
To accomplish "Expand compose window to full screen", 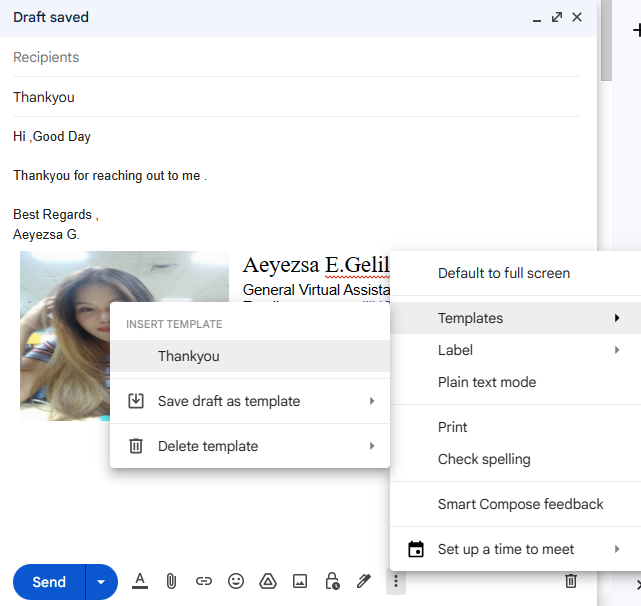I will [x=557, y=17].
